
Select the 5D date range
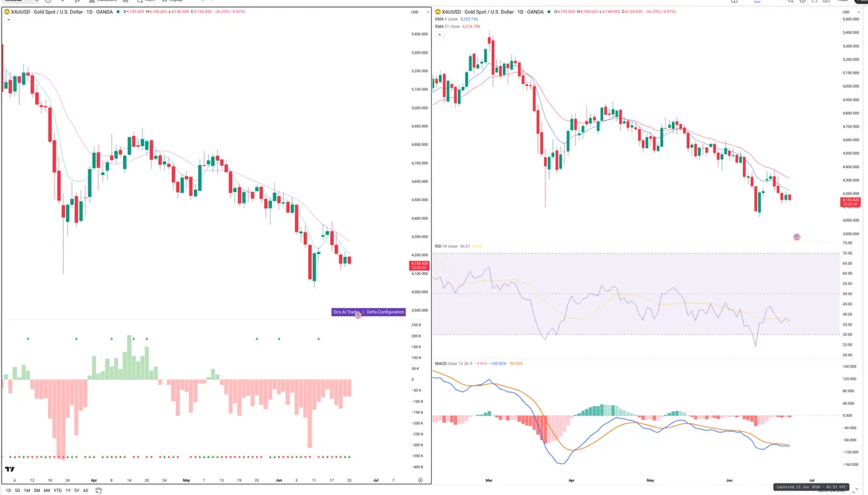tap(17, 491)
